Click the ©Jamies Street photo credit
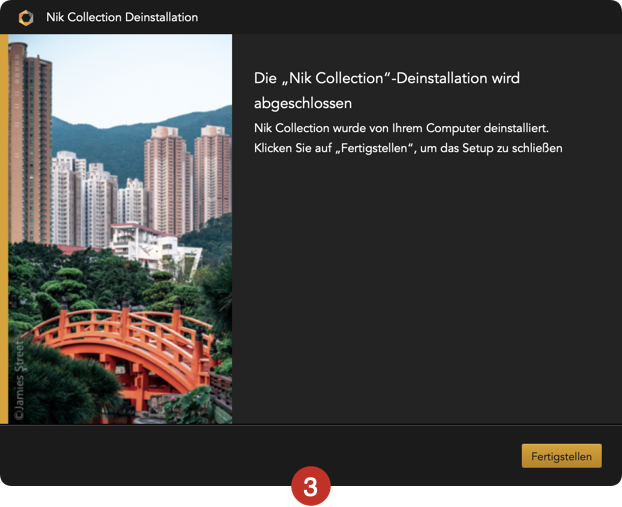The image size is (622, 507). [19, 380]
